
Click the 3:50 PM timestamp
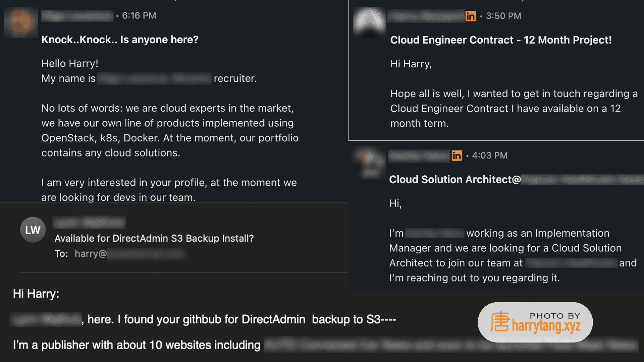pos(503,16)
